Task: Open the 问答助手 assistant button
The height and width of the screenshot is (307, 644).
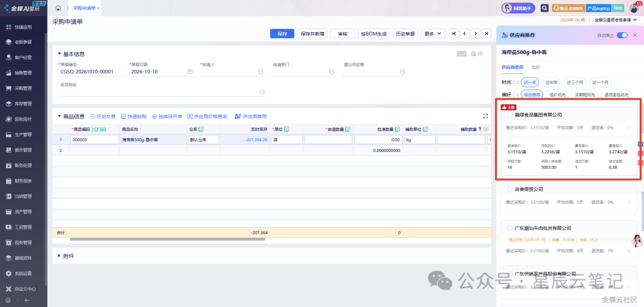Action: pyautogui.click(x=518, y=8)
